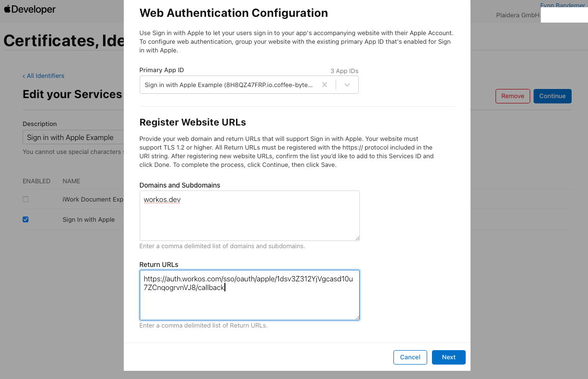588x379 pixels.
Task: Uncheck the Sign In with Apple checkbox
Action: point(26,219)
